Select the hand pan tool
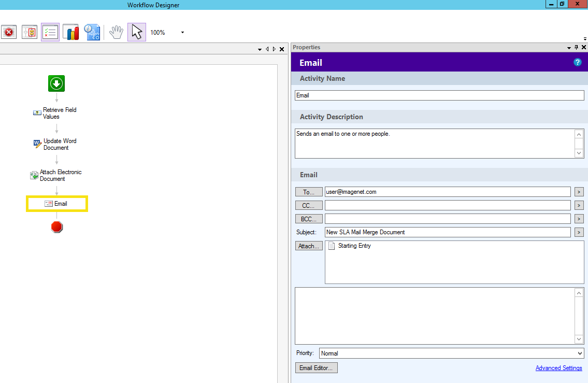The height and width of the screenshot is (383, 588). 116,32
